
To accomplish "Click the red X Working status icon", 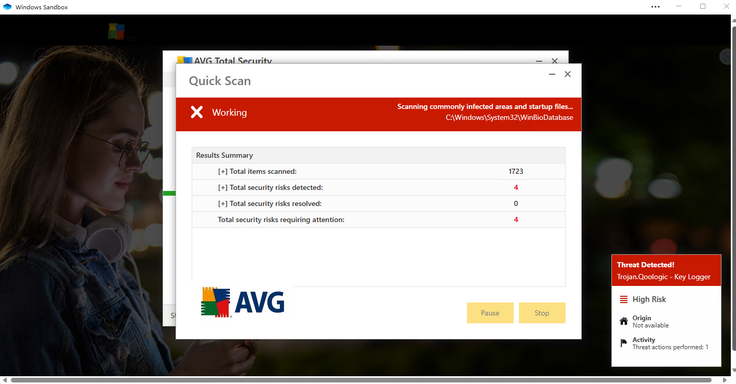I will [x=197, y=112].
